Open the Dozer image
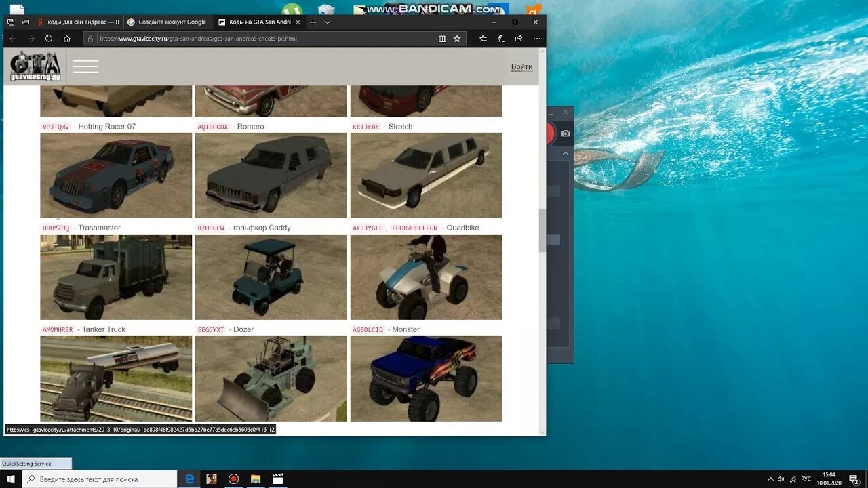 (x=271, y=379)
